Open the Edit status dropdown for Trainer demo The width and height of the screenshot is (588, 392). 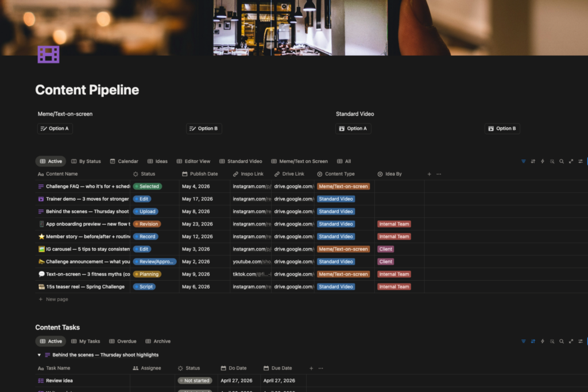[142, 199]
